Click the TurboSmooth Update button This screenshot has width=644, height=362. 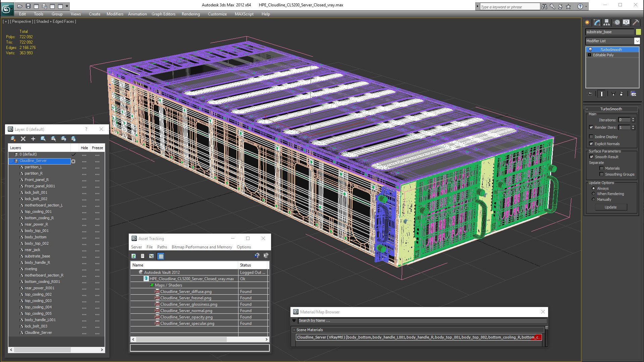(610, 207)
